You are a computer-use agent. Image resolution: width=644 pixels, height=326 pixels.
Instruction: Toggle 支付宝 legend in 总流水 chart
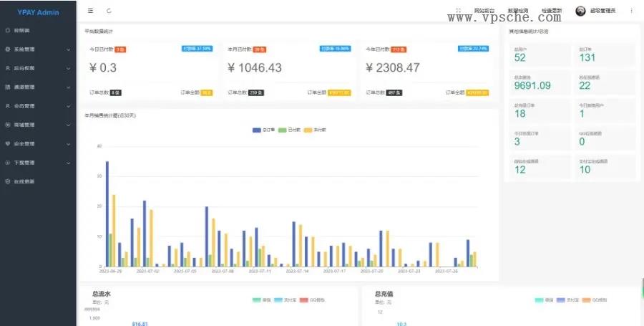284,300
